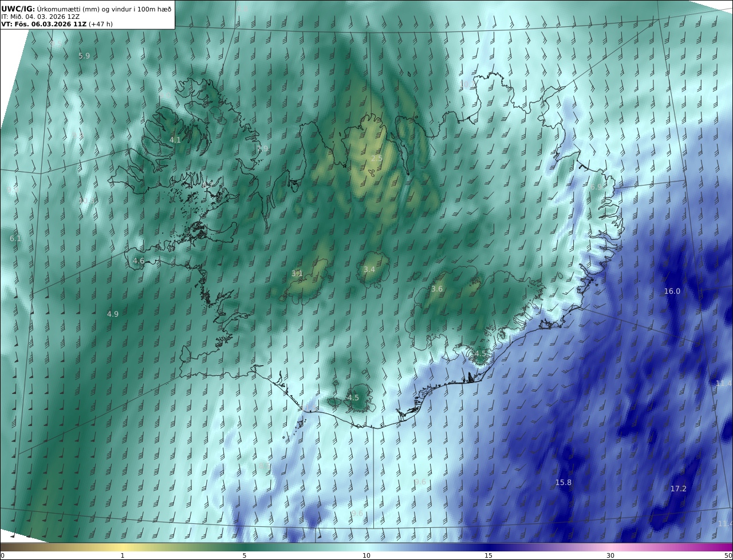Click the colorbar tick label 15
The image size is (733, 560).
click(488, 555)
